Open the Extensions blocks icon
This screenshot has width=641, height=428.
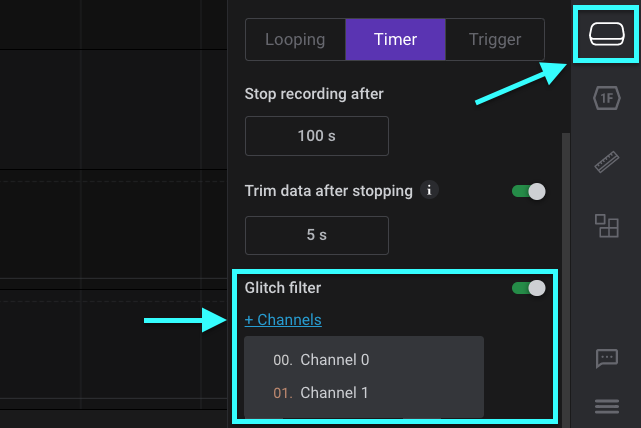pyautogui.click(x=607, y=226)
